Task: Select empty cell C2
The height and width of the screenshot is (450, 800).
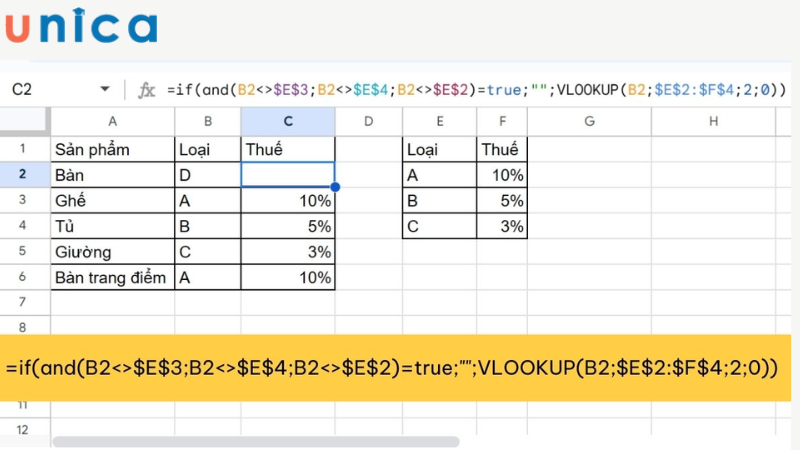Action: tap(288, 174)
